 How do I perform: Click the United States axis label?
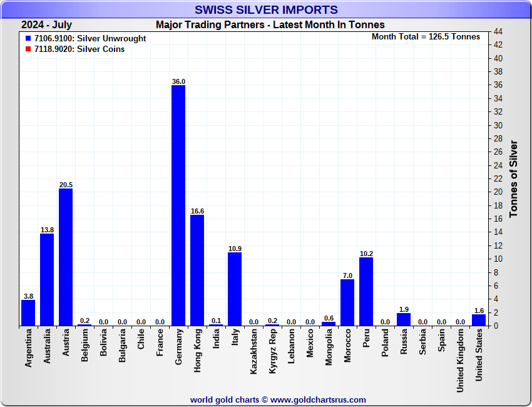coord(479,355)
